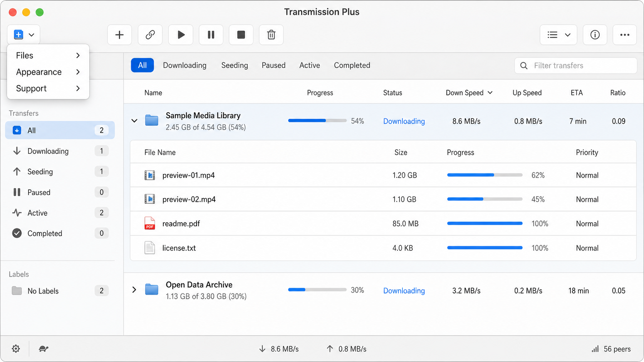644x362 pixels.
Task: Stop transfers with the stop toolbar button
Action: click(241, 35)
